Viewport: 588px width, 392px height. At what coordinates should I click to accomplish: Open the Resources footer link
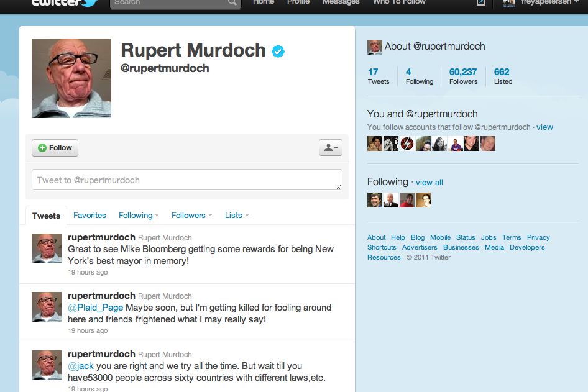[x=384, y=257]
